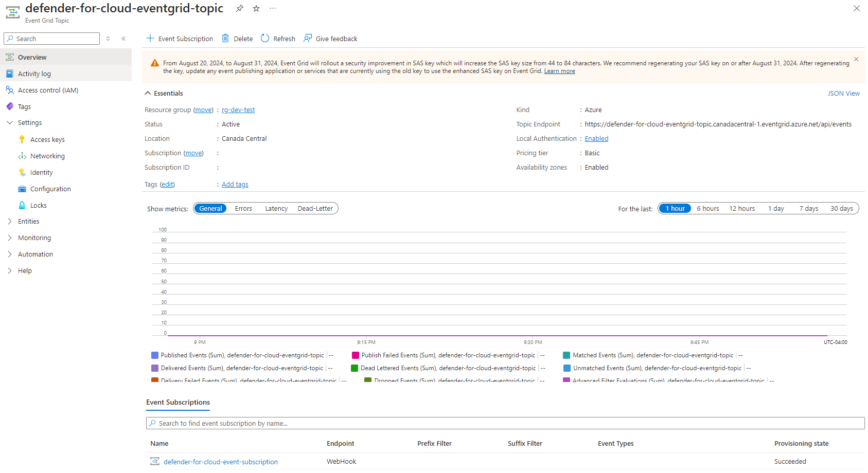Screen dimensions: 868x473
Task: Sort subscriptions by Provisioning state column
Action: click(801, 443)
